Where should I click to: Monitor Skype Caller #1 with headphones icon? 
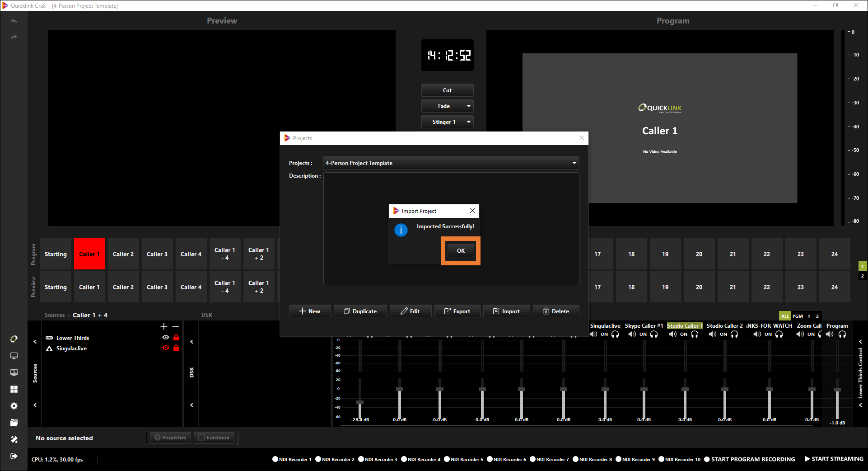click(x=654, y=334)
